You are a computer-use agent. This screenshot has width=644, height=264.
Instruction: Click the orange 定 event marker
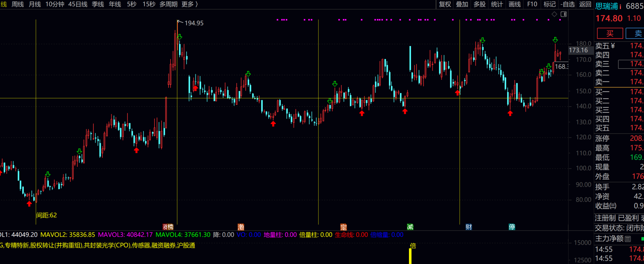(x=344, y=227)
